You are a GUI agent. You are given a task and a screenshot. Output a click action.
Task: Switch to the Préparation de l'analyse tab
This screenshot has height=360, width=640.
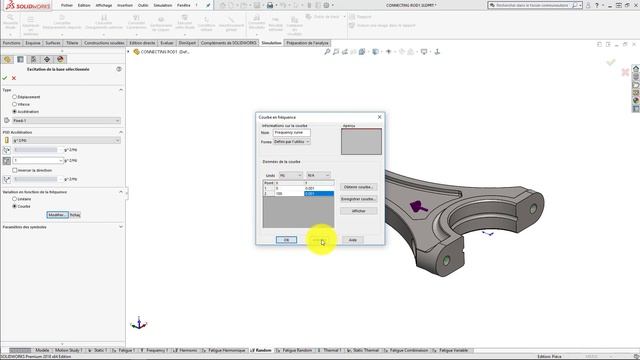pos(307,43)
